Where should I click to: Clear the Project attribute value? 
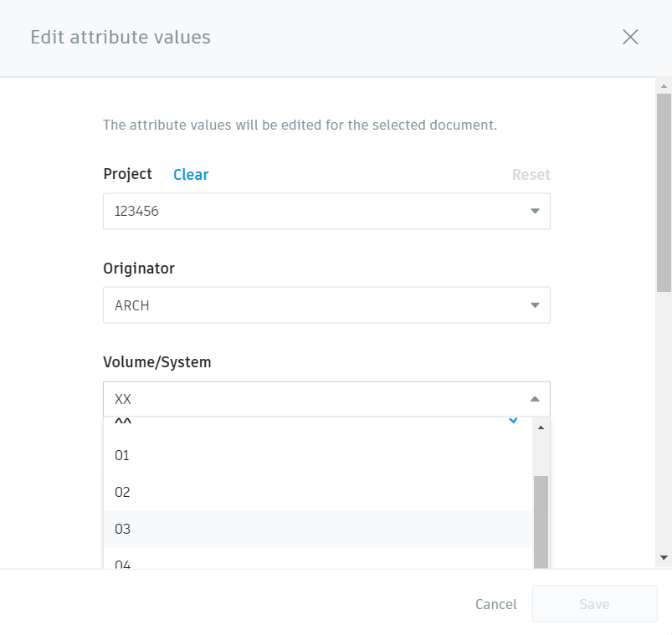[x=190, y=174]
